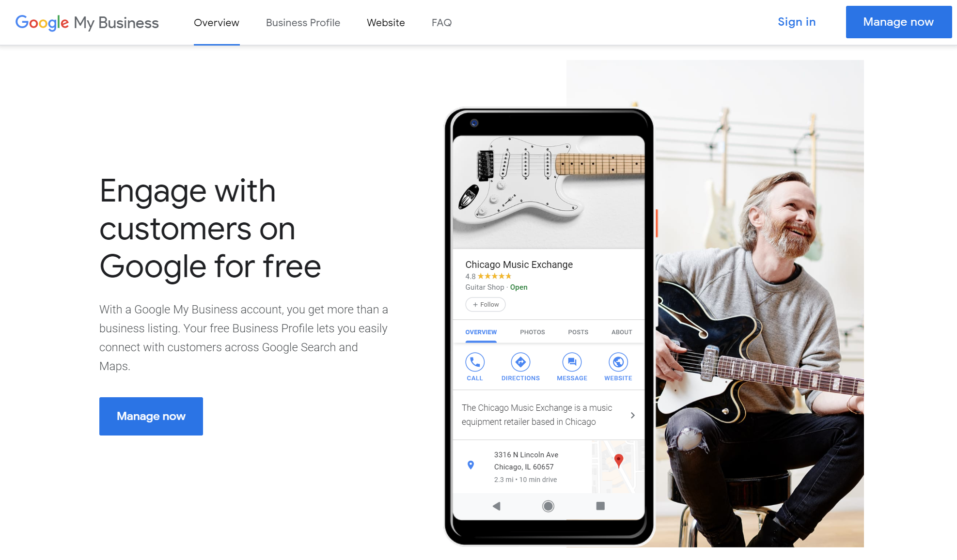This screenshot has width=957, height=560.
Task: Click the FAQ menu item
Action: 441,22
